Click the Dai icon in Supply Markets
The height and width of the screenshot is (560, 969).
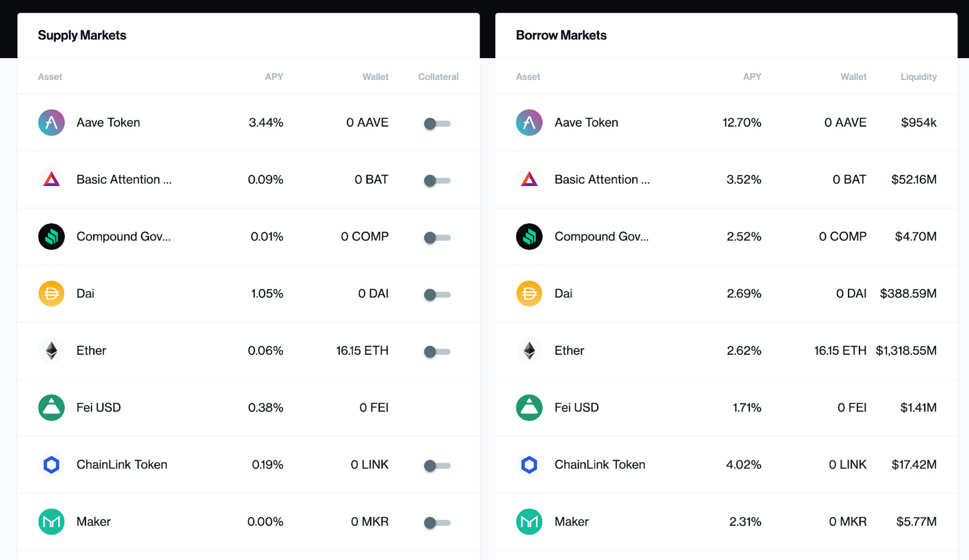[x=51, y=294]
